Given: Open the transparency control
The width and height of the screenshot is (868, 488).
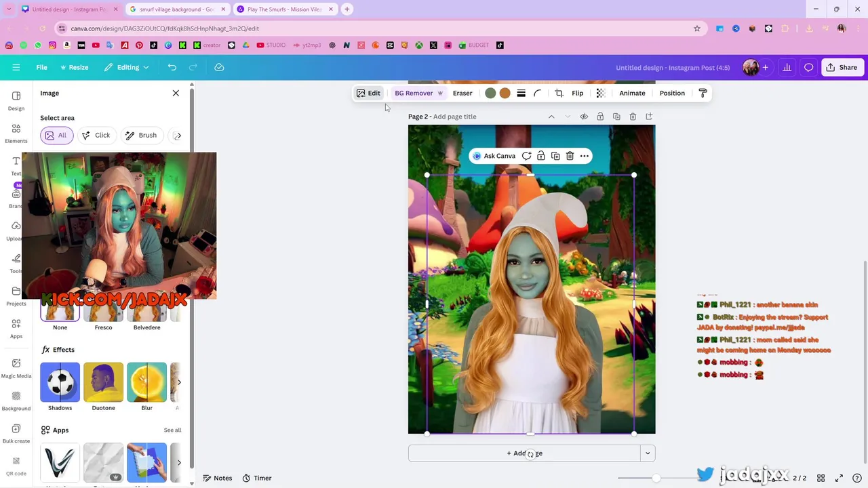Looking at the screenshot, I should click(601, 94).
